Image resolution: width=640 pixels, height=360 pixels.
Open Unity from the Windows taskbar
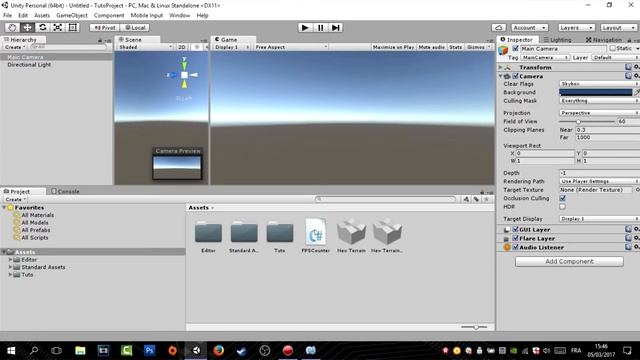pyautogui.click(x=196, y=350)
